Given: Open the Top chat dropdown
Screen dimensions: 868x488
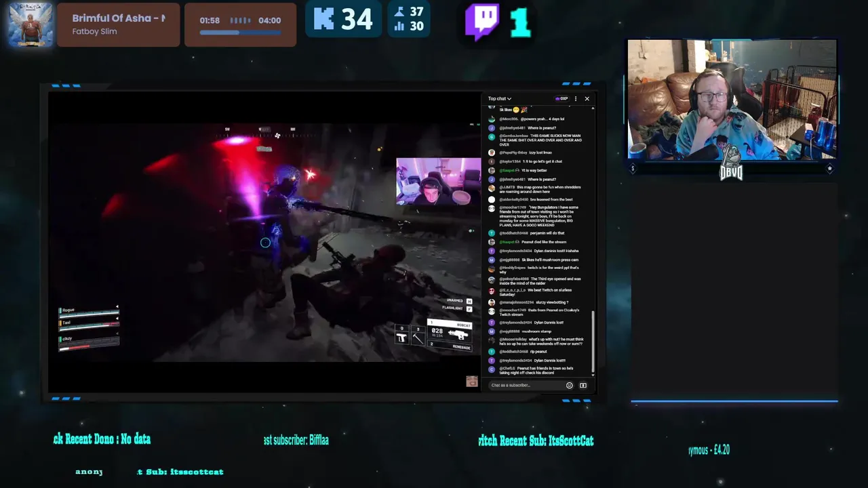Looking at the screenshot, I should point(499,99).
